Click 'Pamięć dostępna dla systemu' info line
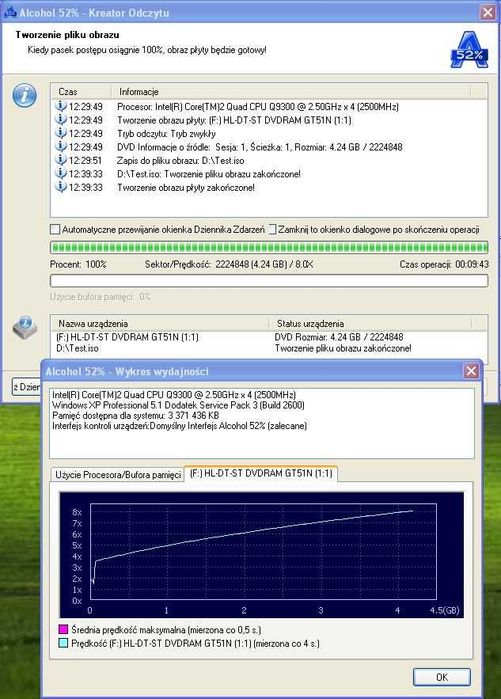Image resolution: width=501 pixels, height=699 pixels. 136,415
